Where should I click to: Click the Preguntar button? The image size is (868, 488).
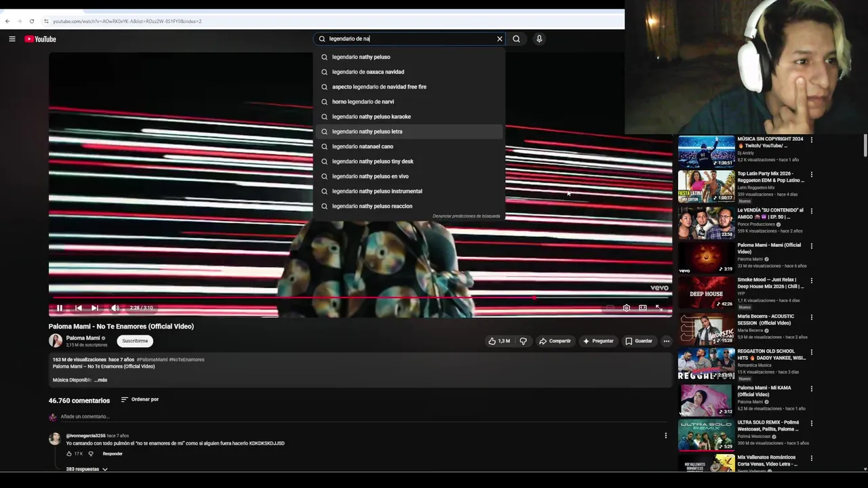pos(598,341)
